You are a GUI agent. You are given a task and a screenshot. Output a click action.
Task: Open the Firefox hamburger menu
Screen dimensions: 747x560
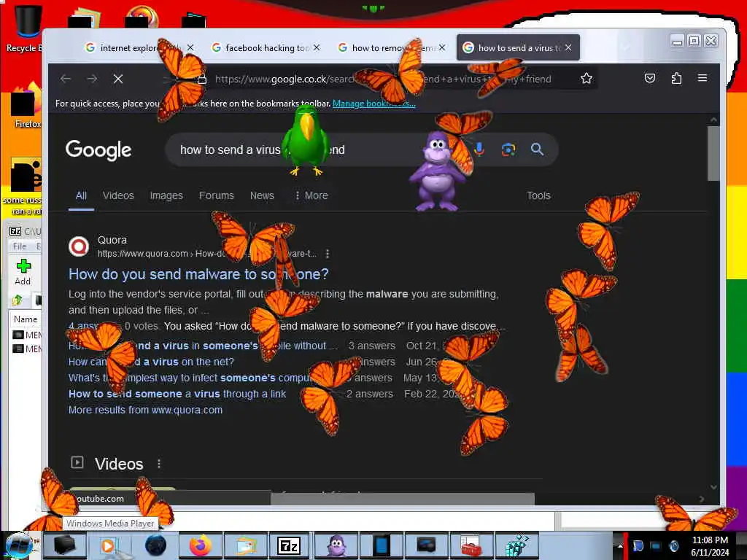click(x=703, y=78)
